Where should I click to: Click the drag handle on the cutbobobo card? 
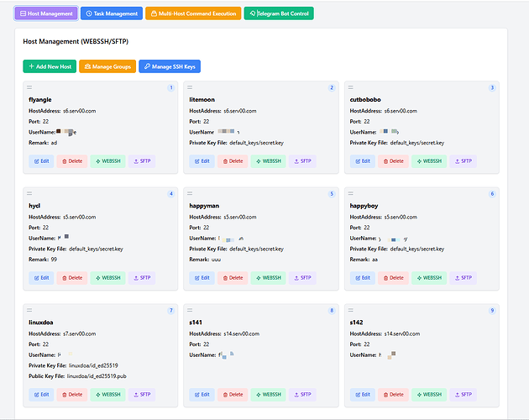[x=351, y=87]
